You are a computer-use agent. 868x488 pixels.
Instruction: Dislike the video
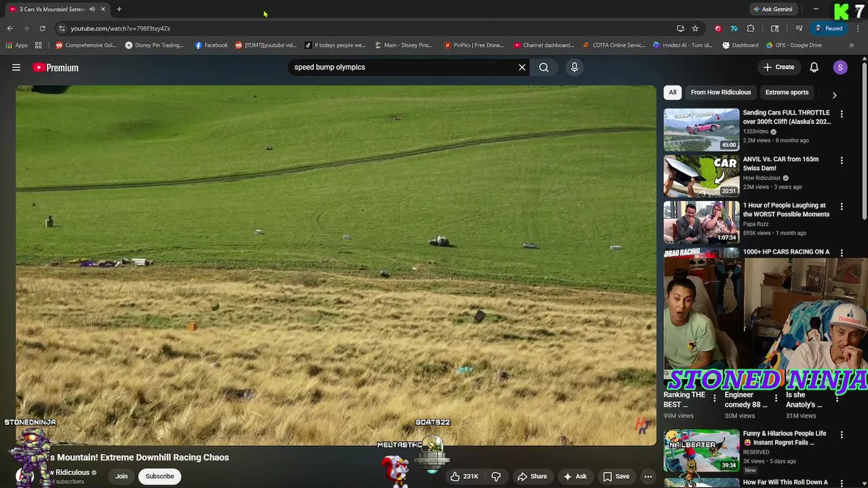pyautogui.click(x=496, y=476)
